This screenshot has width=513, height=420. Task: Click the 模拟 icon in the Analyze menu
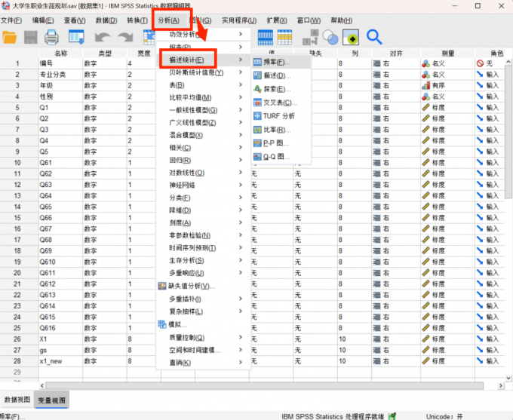[162, 324]
